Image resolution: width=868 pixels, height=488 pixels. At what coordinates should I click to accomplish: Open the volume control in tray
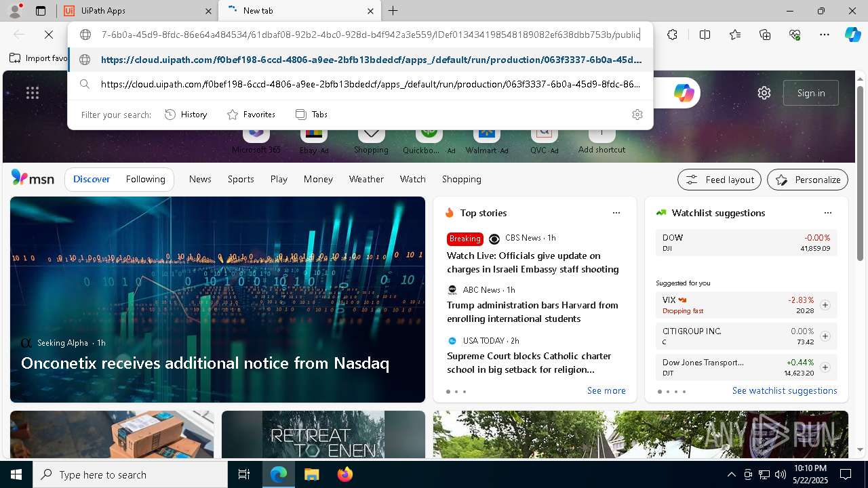pyautogui.click(x=781, y=474)
